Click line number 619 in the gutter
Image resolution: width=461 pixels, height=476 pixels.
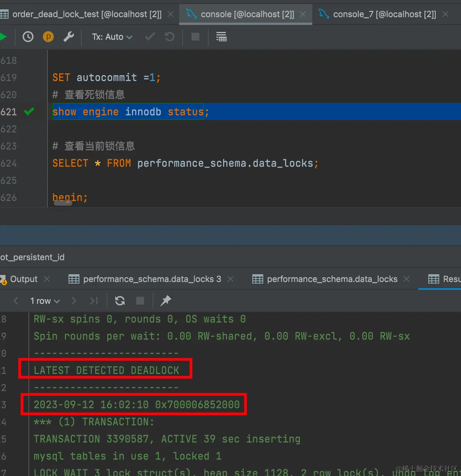click(x=9, y=78)
